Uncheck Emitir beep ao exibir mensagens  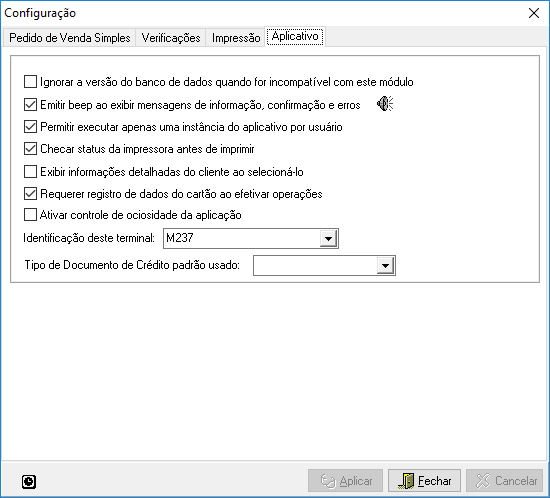click(x=30, y=105)
